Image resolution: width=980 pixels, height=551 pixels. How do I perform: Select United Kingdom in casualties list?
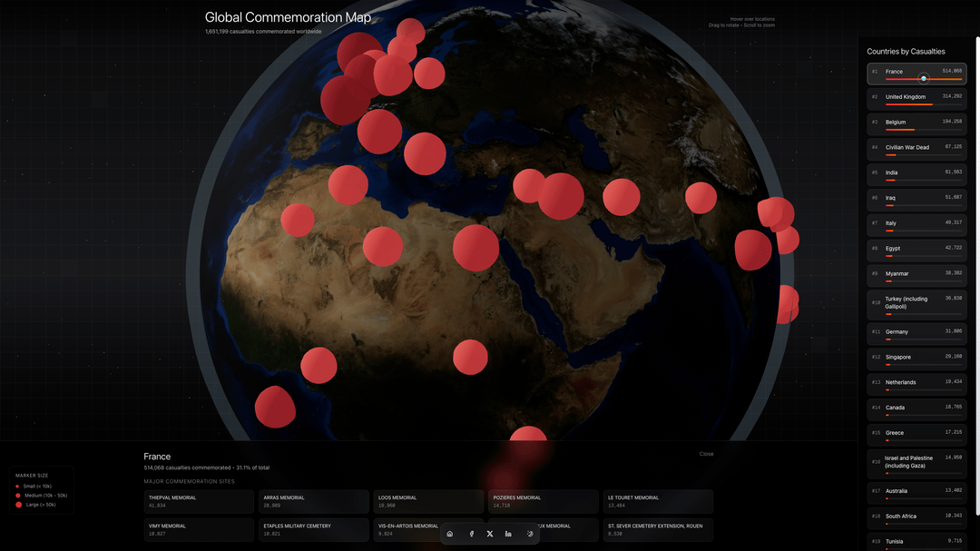click(916, 99)
